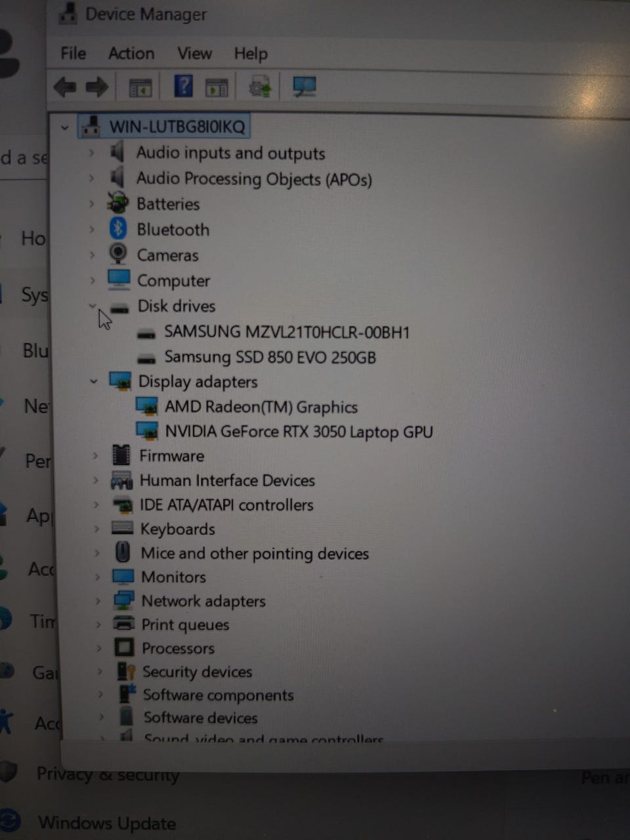Screen dimensions: 630x840
Task: Open the File menu
Action: tap(73, 53)
